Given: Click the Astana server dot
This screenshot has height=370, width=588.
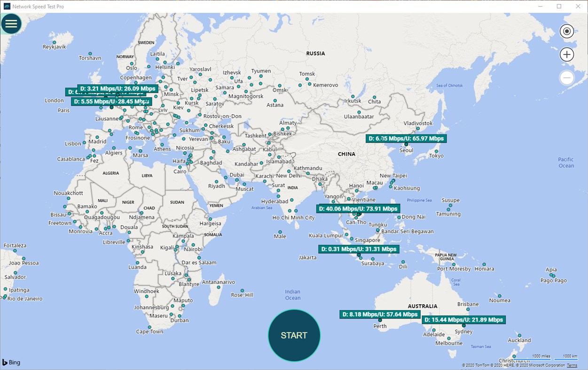Looking at the screenshot, I should point(275,100).
